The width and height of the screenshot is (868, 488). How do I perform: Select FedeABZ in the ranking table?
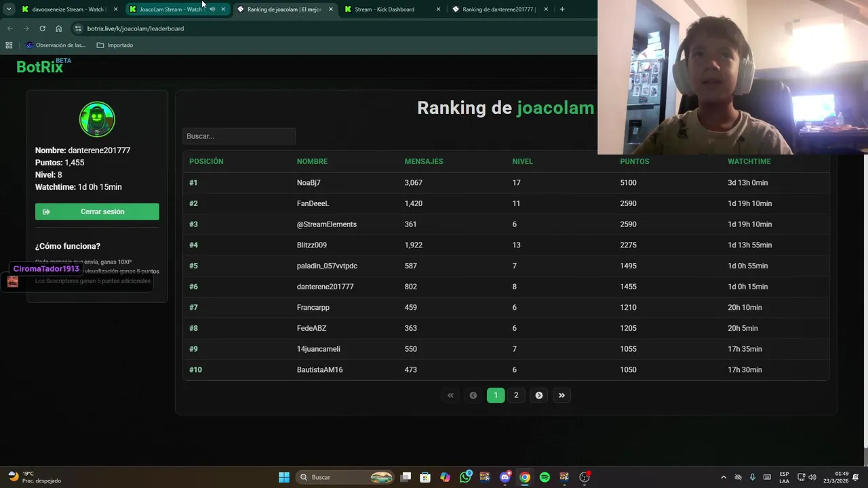click(311, 328)
